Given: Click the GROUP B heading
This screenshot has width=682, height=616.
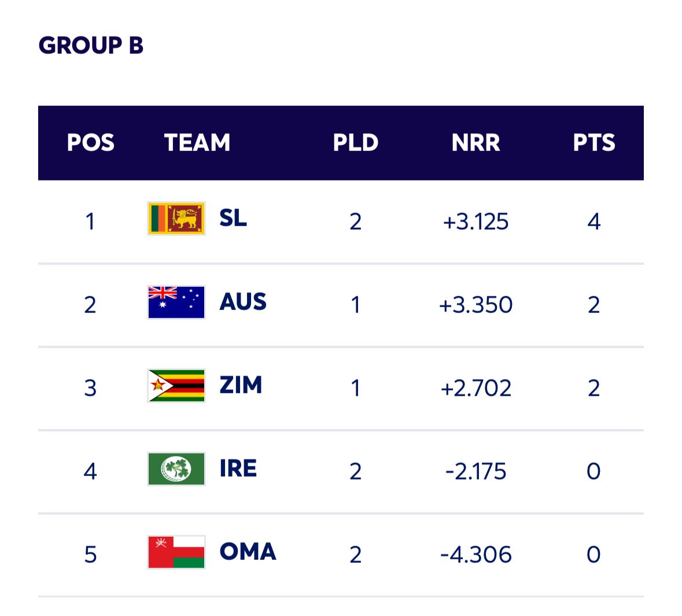Looking at the screenshot, I should (x=91, y=46).
